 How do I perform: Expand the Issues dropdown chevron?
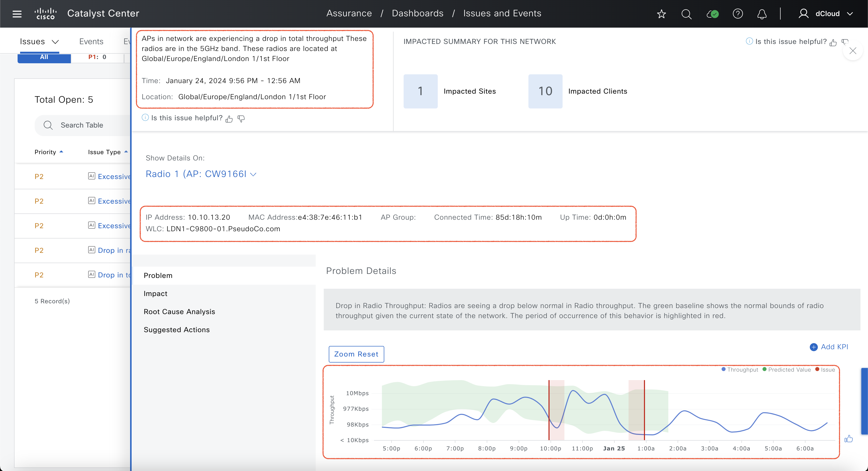[x=55, y=42]
